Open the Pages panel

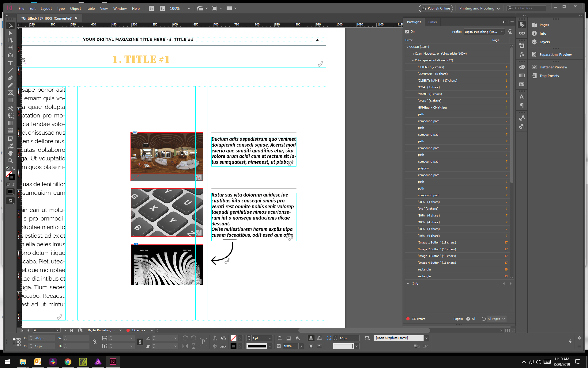click(544, 25)
